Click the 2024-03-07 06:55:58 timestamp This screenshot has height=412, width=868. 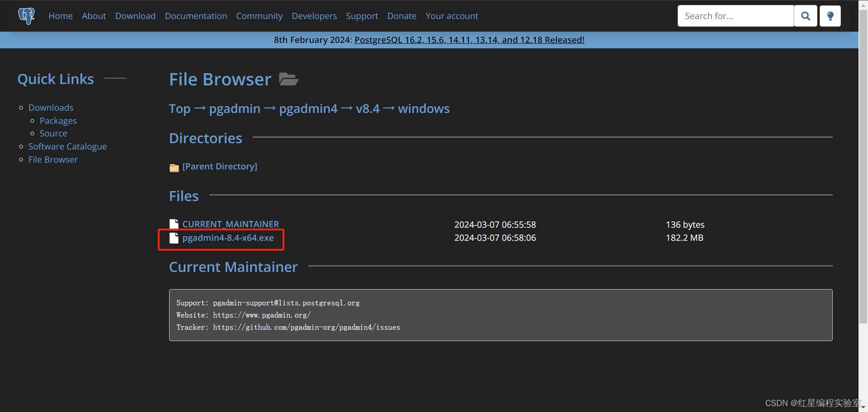(x=495, y=225)
